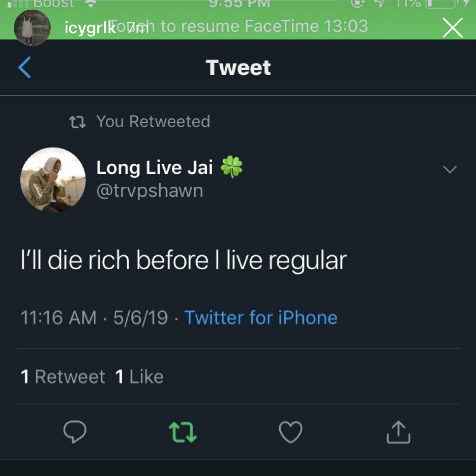Like the tweet with heart icon
Viewport: 476px width, 476px height.
[291, 432]
